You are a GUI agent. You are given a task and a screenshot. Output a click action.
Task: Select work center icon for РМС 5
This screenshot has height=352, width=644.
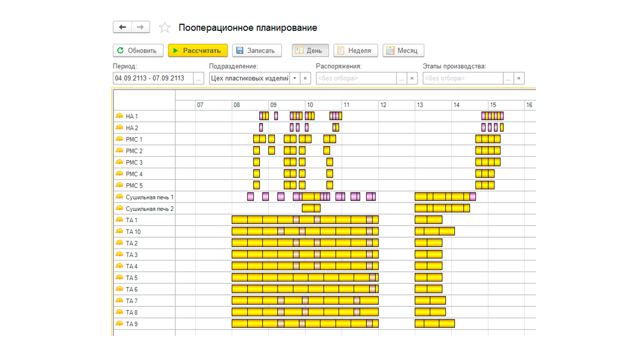(120, 185)
